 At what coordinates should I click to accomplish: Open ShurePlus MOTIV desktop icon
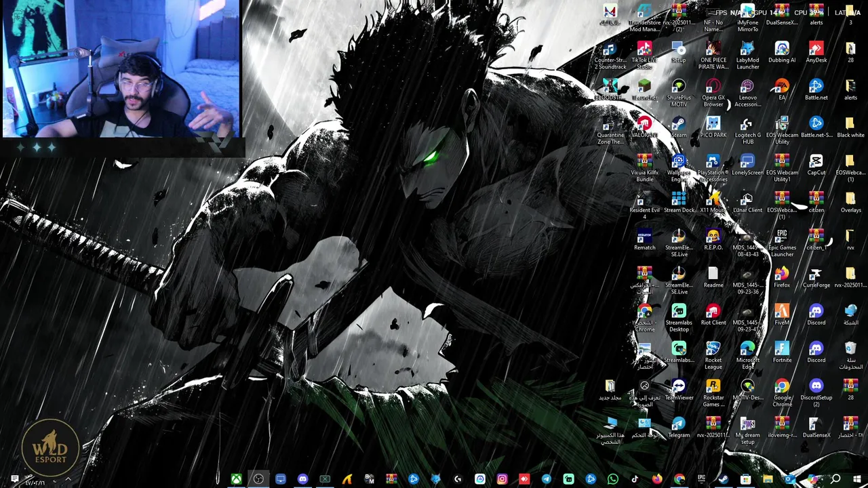[x=679, y=93]
